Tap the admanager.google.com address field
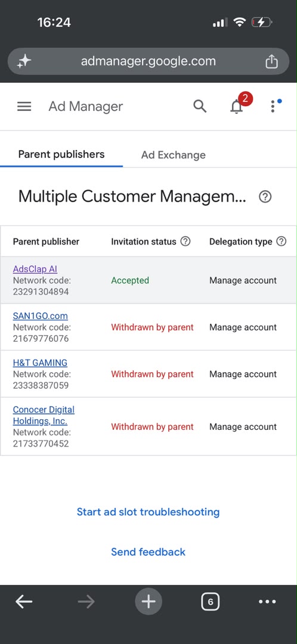297x644 pixels. click(x=148, y=61)
